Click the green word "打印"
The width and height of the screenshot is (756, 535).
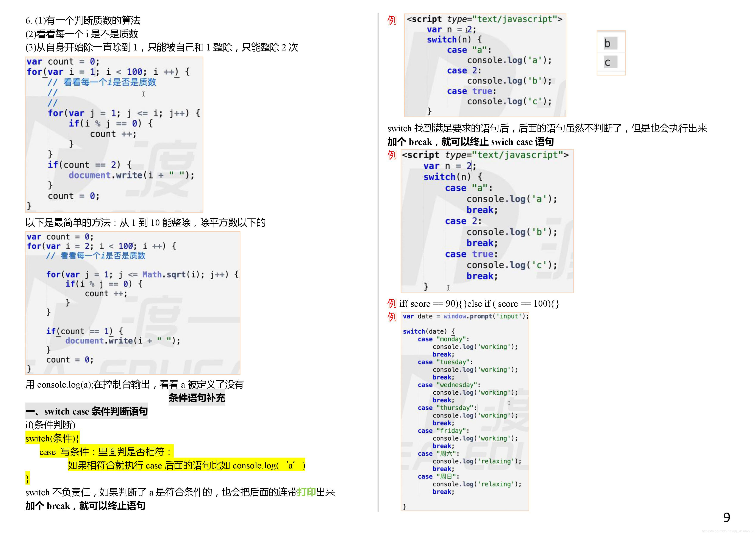click(x=306, y=492)
